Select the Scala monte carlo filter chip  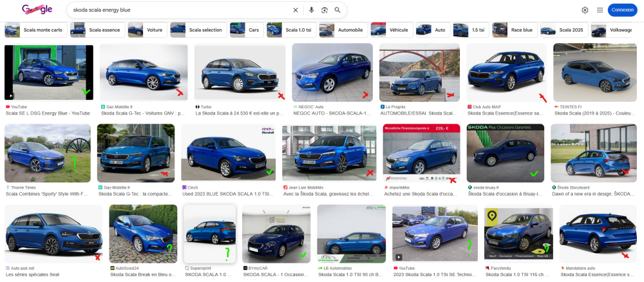tap(34, 30)
